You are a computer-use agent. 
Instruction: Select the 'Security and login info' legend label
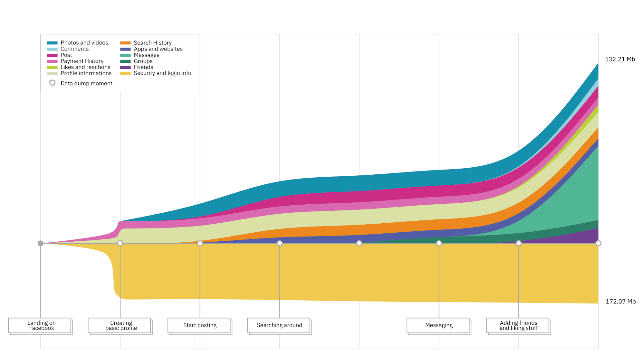[x=162, y=73]
